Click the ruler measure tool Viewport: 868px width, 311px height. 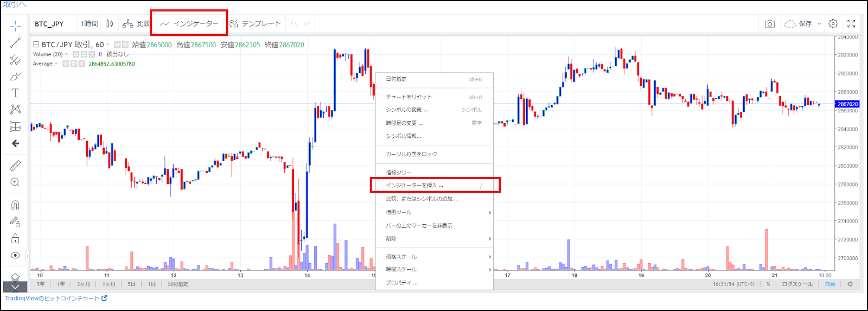pos(15,166)
